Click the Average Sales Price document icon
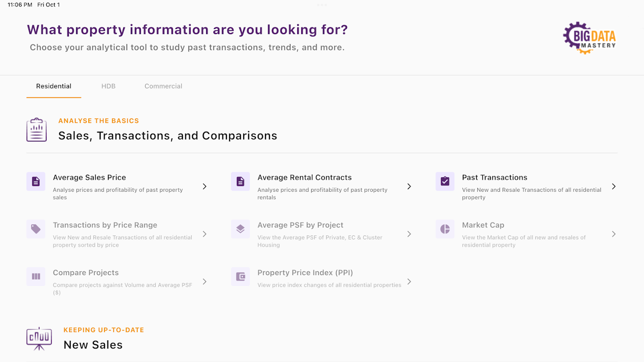Screen dimensions: 644x362 [x=36, y=181]
